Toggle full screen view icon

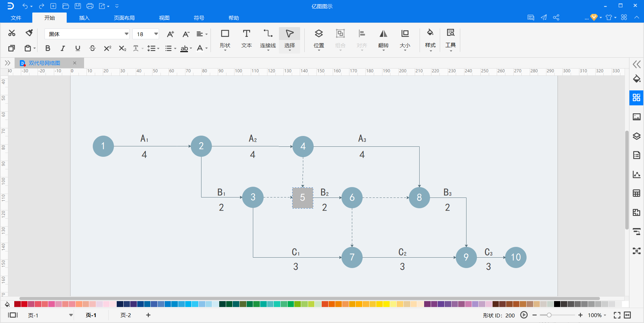pyautogui.click(x=617, y=315)
